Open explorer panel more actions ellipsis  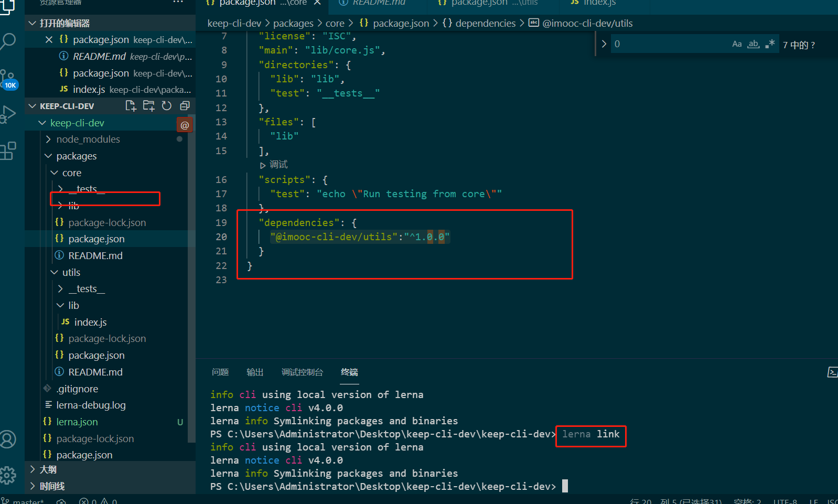tap(178, 2)
